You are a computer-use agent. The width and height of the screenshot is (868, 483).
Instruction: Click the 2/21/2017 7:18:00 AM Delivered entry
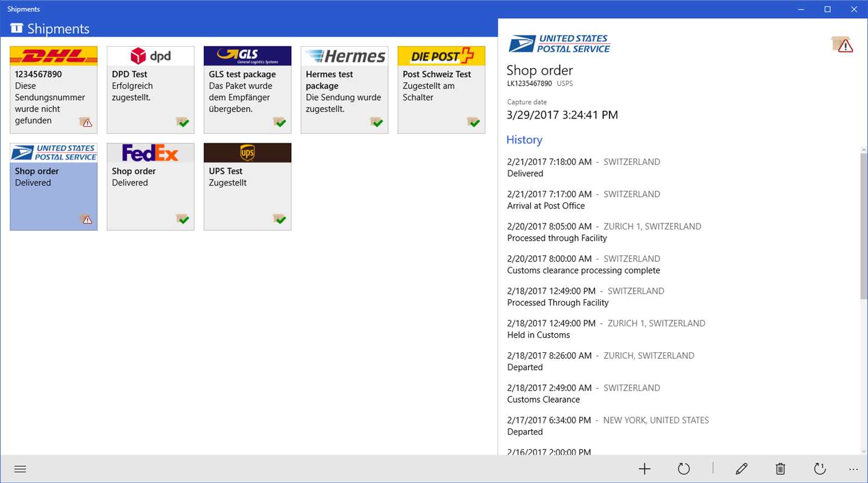click(583, 167)
